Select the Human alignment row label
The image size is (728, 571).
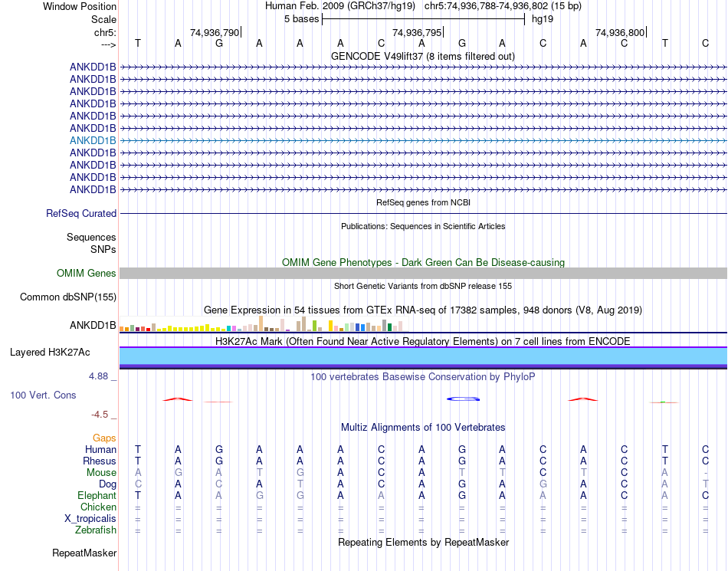tap(100, 449)
